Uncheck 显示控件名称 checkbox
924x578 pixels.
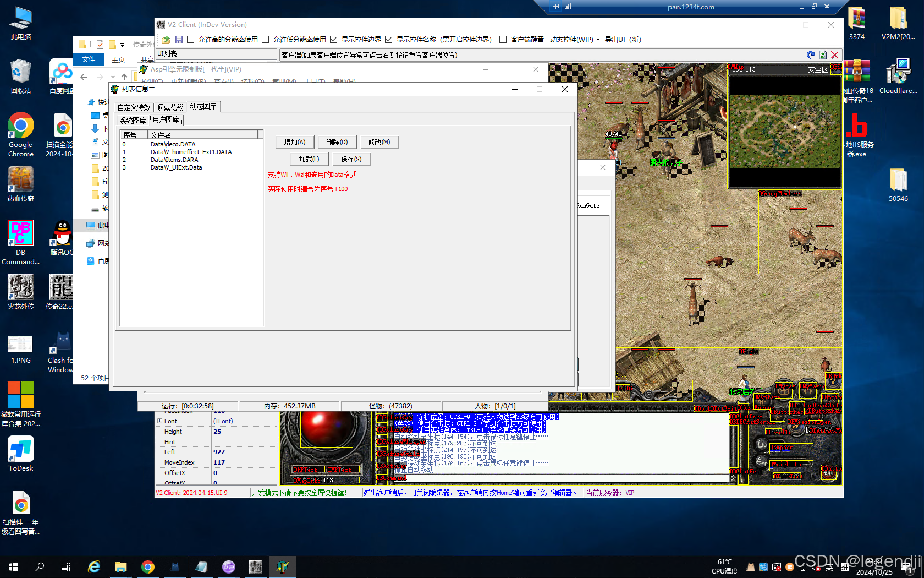[389, 39]
